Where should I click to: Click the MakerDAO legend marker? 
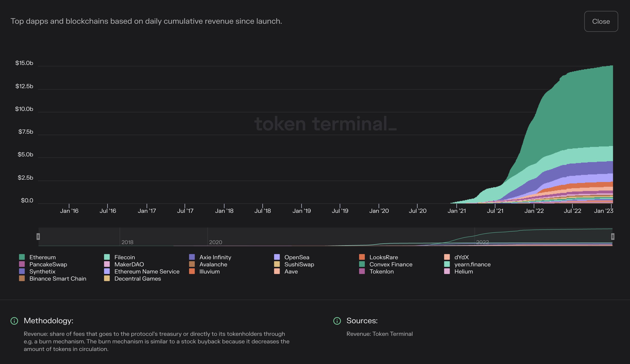click(107, 264)
